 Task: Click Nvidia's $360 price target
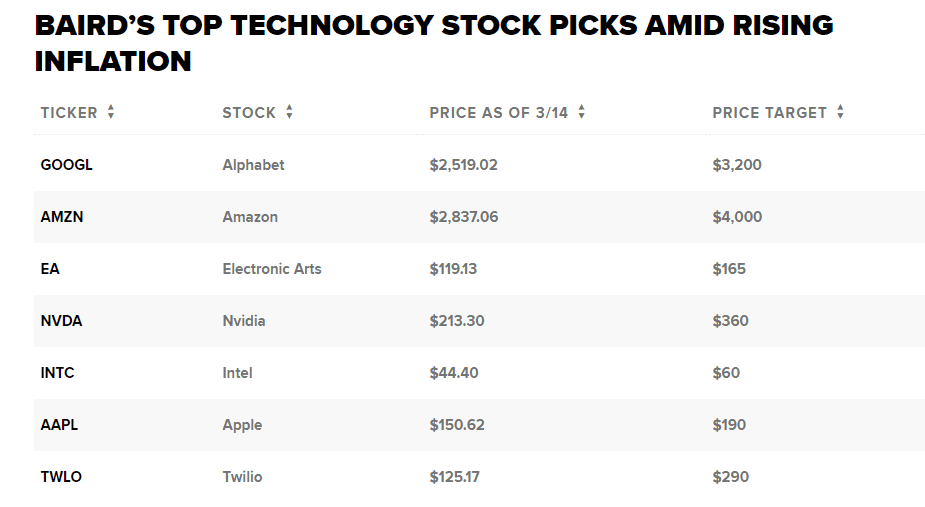click(x=730, y=321)
